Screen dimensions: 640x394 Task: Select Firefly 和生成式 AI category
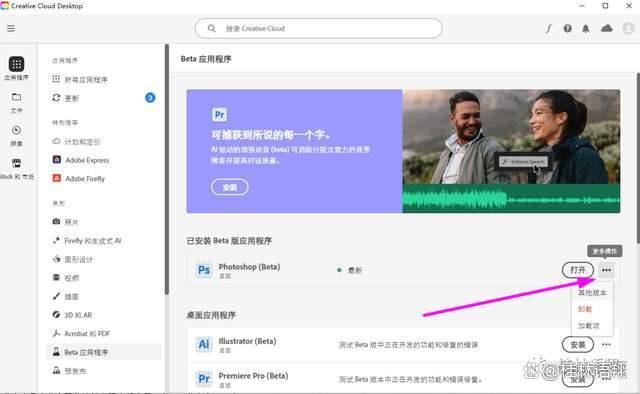(x=87, y=240)
